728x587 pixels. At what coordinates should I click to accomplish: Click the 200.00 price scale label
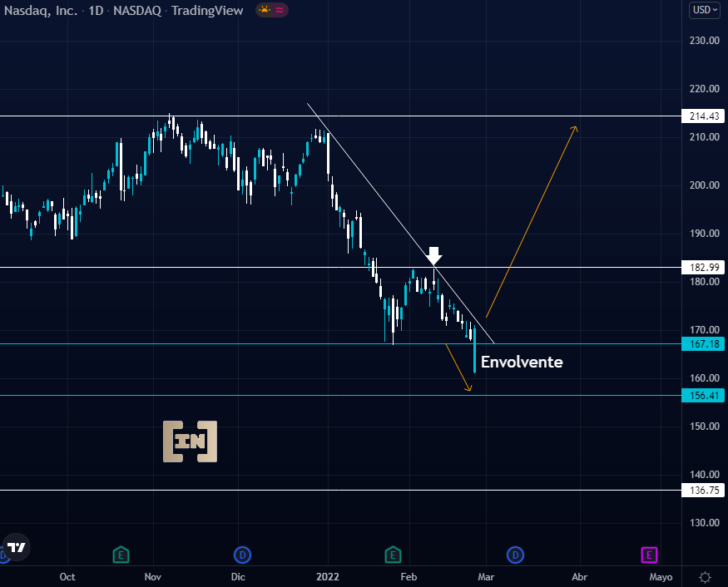click(x=705, y=185)
